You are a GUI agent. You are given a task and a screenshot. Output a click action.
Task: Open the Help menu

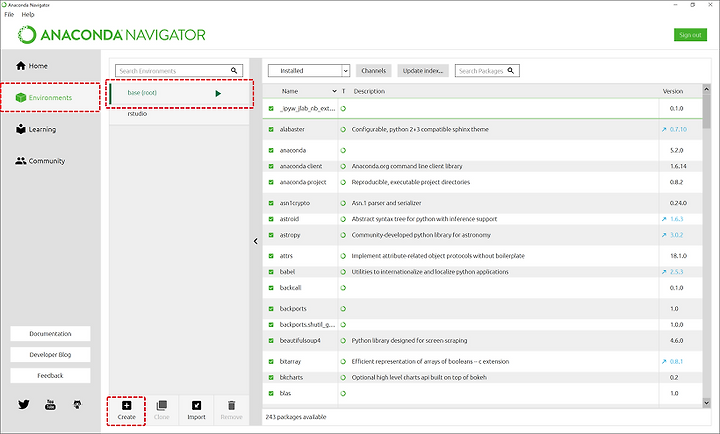point(28,14)
